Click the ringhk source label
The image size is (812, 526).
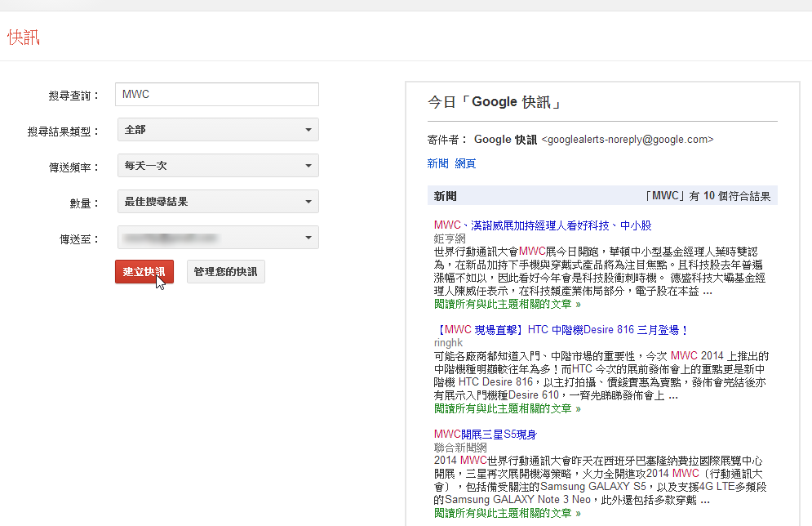pyautogui.click(x=449, y=342)
